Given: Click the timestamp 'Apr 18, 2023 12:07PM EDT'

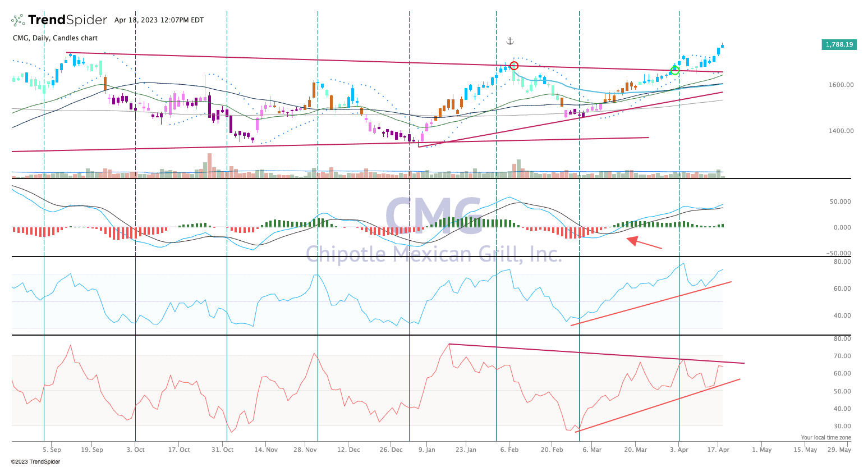Looking at the screenshot, I should click(x=159, y=20).
